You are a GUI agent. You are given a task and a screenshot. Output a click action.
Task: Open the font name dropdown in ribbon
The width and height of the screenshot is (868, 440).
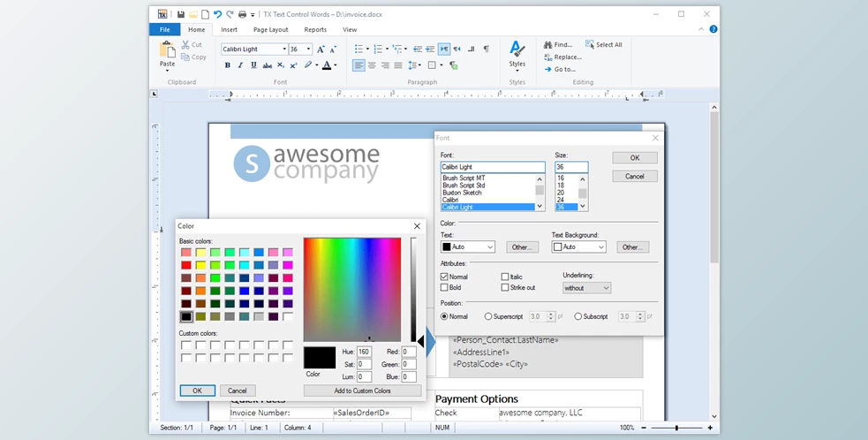(x=283, y=49)
